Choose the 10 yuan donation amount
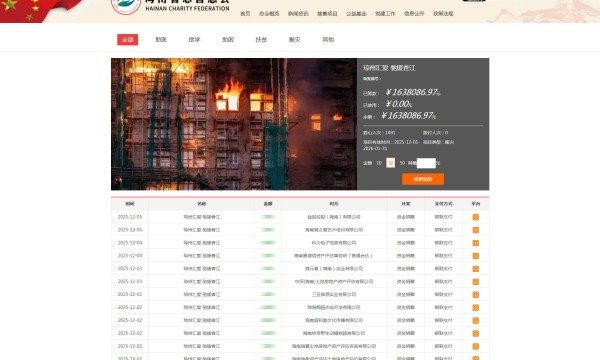The image size is (600, 360). [x=379, y=163]
